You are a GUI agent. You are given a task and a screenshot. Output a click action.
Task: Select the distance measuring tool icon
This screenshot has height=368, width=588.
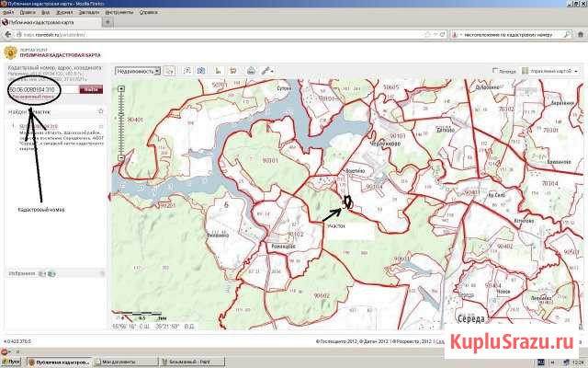click(x=218, y=71)
